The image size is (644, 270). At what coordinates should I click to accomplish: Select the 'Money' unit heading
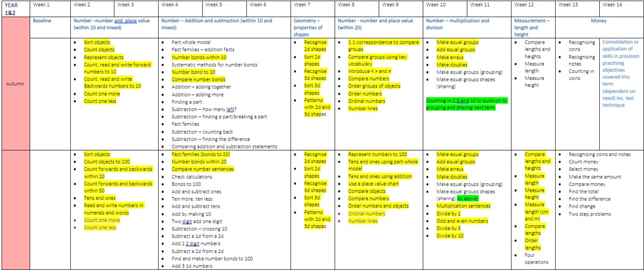(599, 21)
